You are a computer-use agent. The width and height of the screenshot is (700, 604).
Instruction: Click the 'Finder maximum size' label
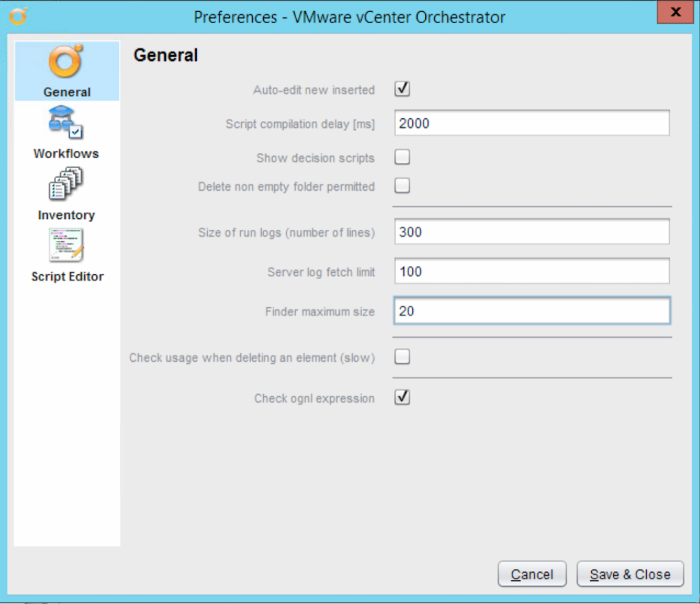[x=320, y=311]
